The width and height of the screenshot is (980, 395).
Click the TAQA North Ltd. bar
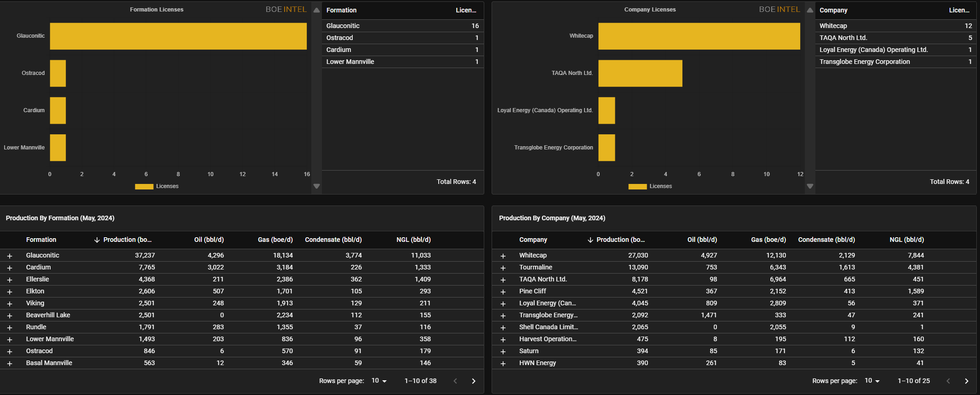coord(640,74)
